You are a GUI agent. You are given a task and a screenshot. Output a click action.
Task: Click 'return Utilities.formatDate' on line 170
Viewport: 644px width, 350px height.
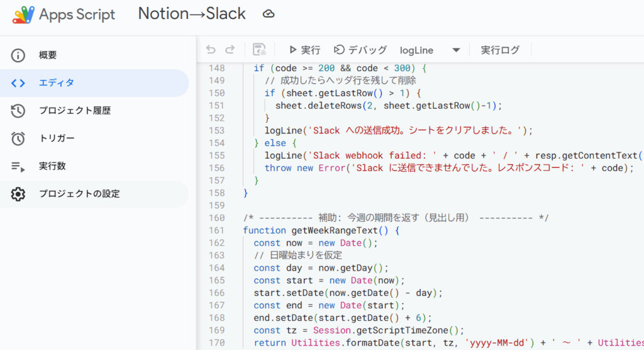pos(326,342)
